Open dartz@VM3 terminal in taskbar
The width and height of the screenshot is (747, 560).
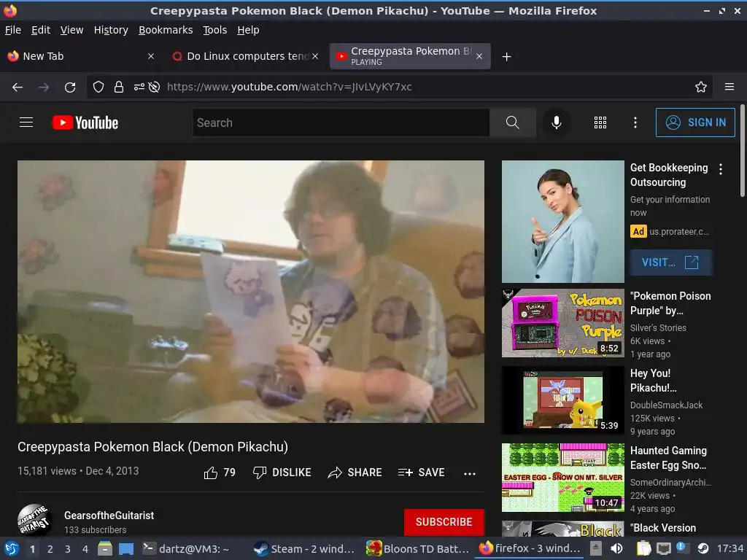186,548
